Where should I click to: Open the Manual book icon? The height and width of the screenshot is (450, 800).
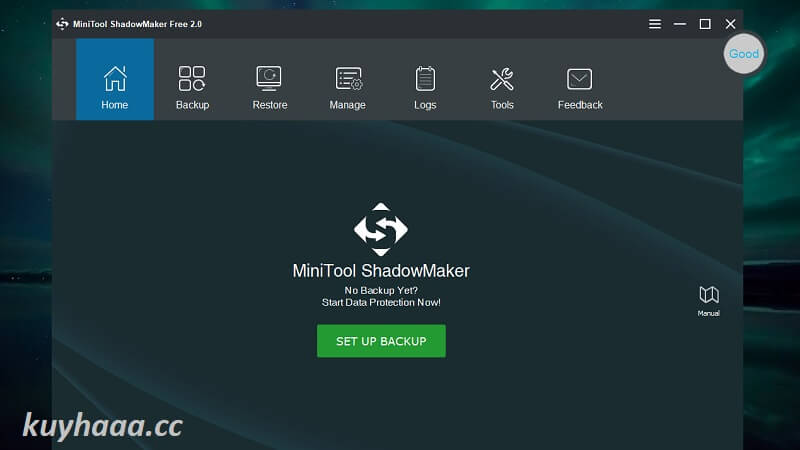[x=709, y=301]
